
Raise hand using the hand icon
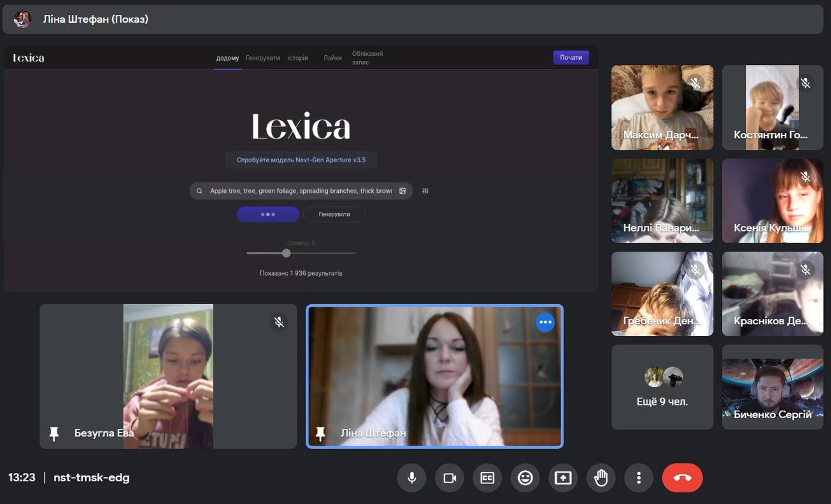click(601, 478)
